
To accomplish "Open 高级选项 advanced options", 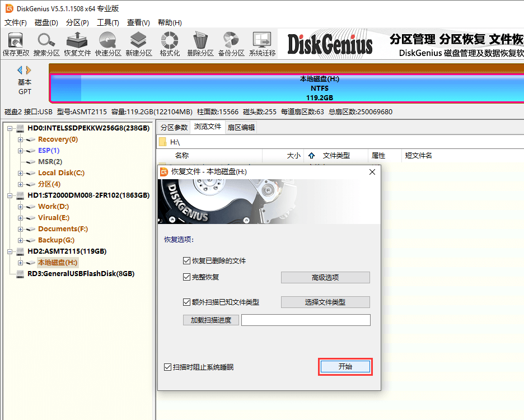I will click(x=325, y=277).
